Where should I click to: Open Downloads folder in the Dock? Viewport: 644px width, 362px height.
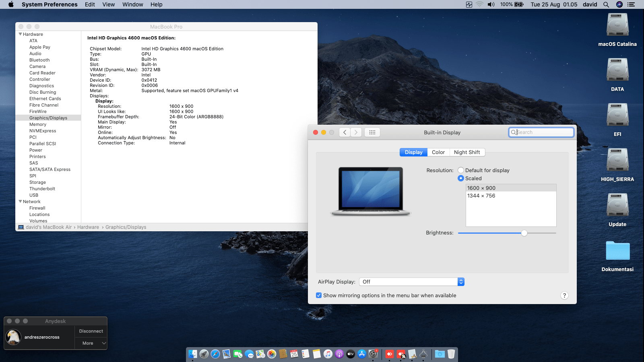pyautogui.click(x=440, y=354)
